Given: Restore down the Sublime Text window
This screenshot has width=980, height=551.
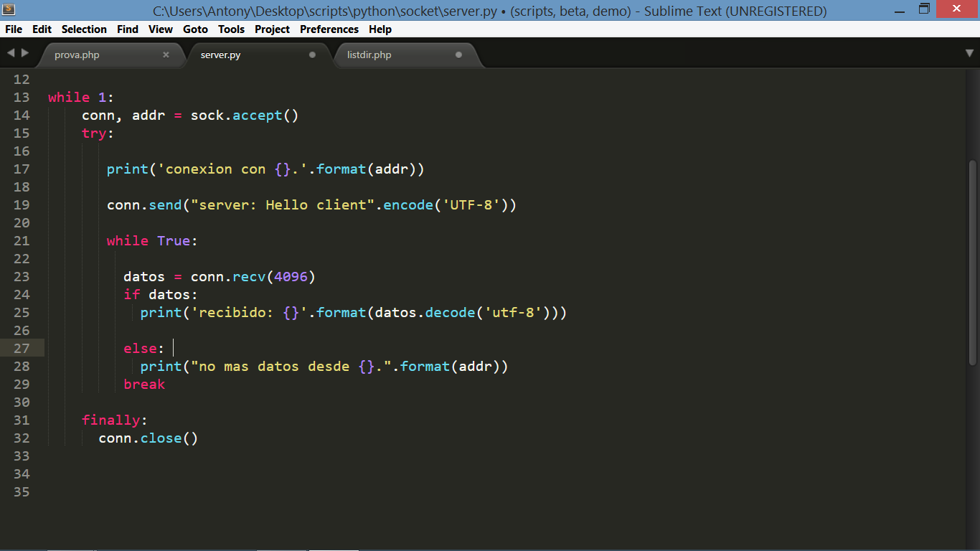Looking at the screenshot, I should pyautogui.click(x=924, y=9).
